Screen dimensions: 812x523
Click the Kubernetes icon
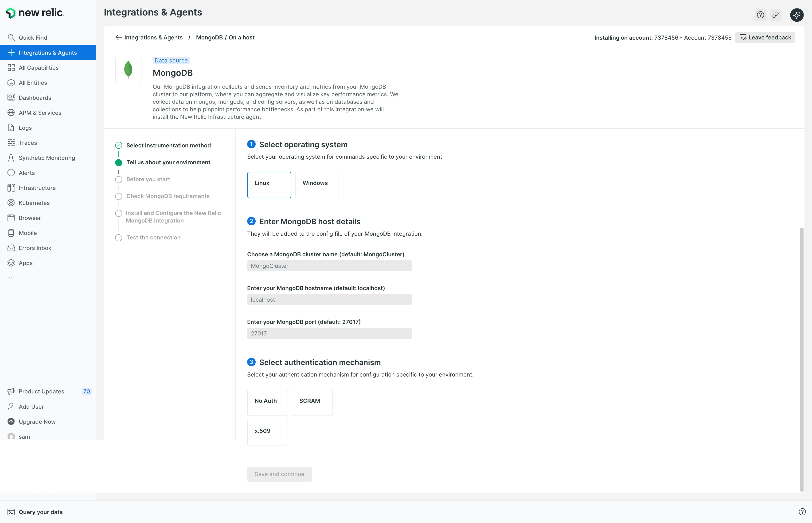click(11, 203)
